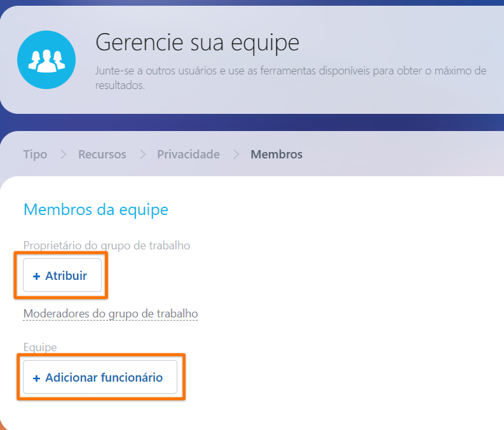Click the Equipe label
The height and width of the screenshot is (430, 504).
(x=40, y=348)
